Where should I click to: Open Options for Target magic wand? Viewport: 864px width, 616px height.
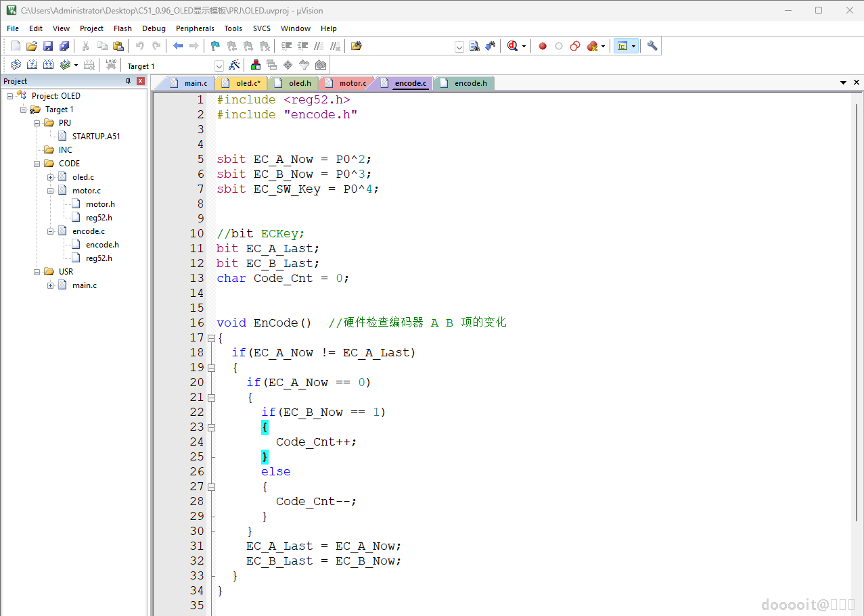click(234, 65)
